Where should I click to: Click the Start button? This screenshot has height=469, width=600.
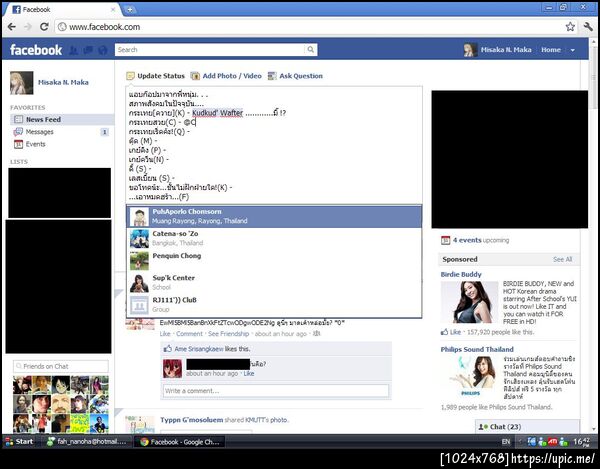click(19, 441)
